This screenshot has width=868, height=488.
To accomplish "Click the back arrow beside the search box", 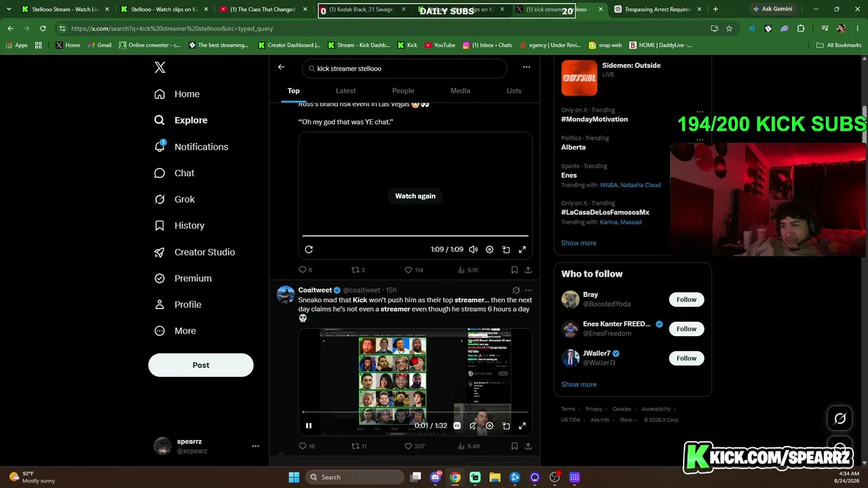I will pyautogui.click(x=281, y=67).
